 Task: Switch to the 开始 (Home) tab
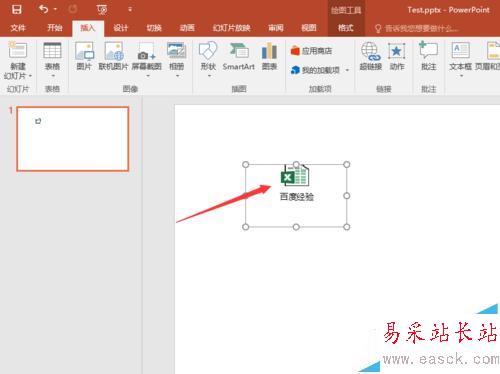click(x=55, y=28)
